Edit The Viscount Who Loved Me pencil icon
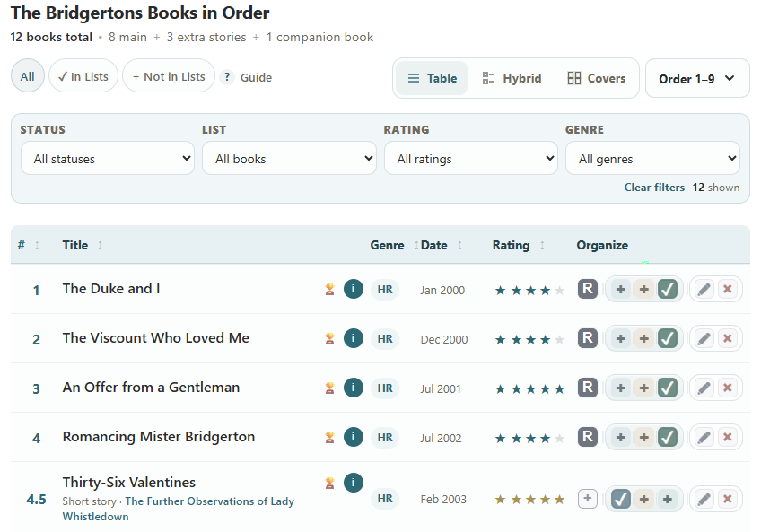761x532 pixels. pos(704,338)
